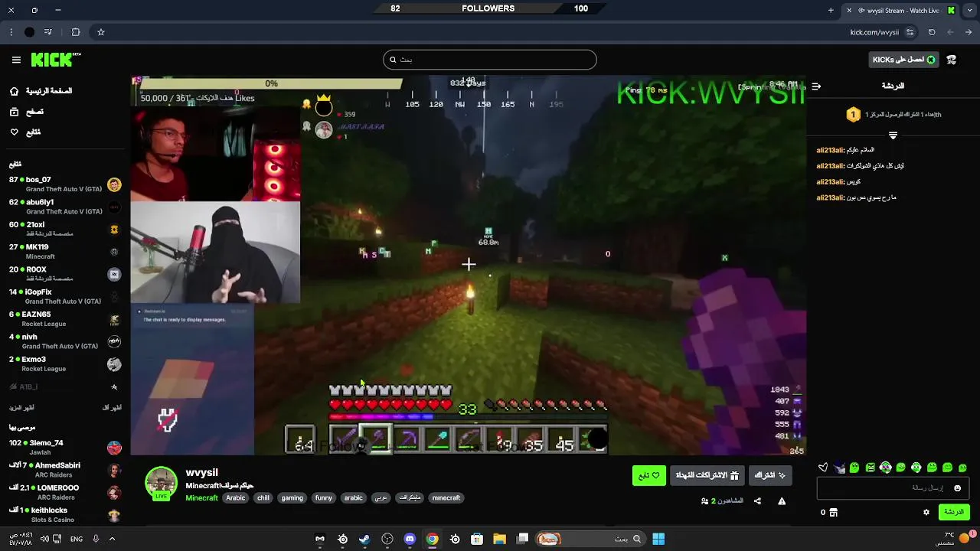Click the green follow button with heart
This screenshot has width=980, height=551.
(649, 475)
